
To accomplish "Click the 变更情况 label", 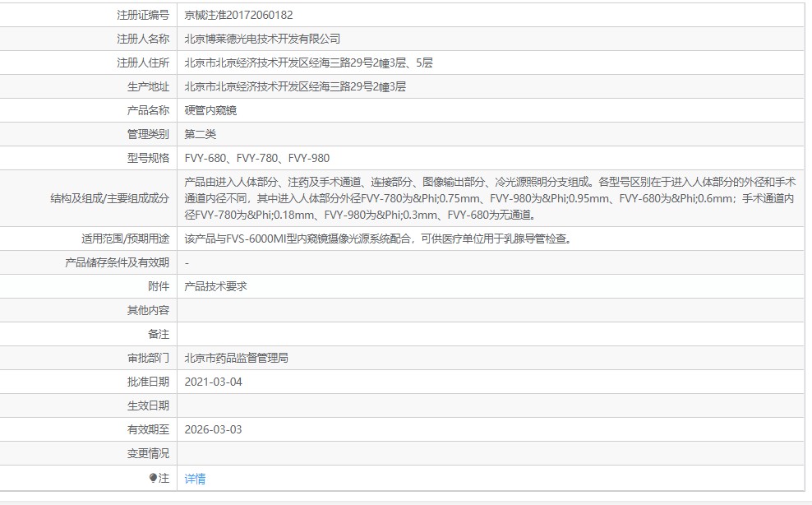I will (x=148, y=453).
